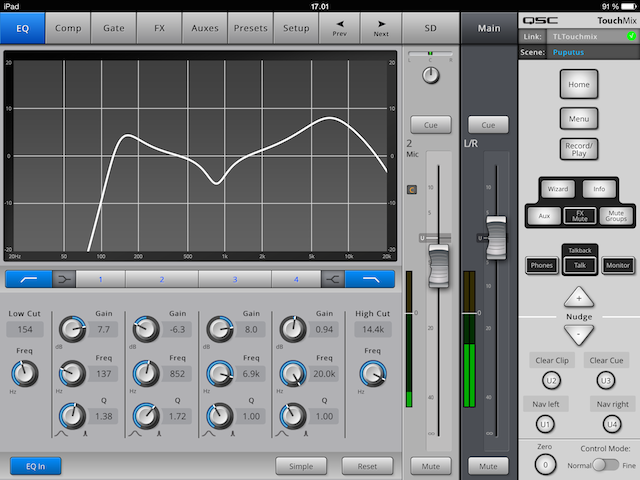
Task: Click the U1 Nav left user button
Action: [545, 424]
